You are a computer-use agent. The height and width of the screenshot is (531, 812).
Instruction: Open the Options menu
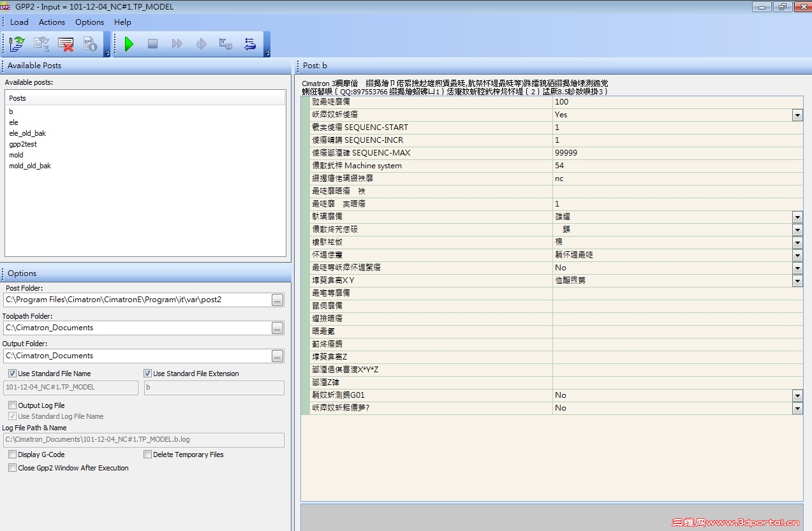pos(89,22)
